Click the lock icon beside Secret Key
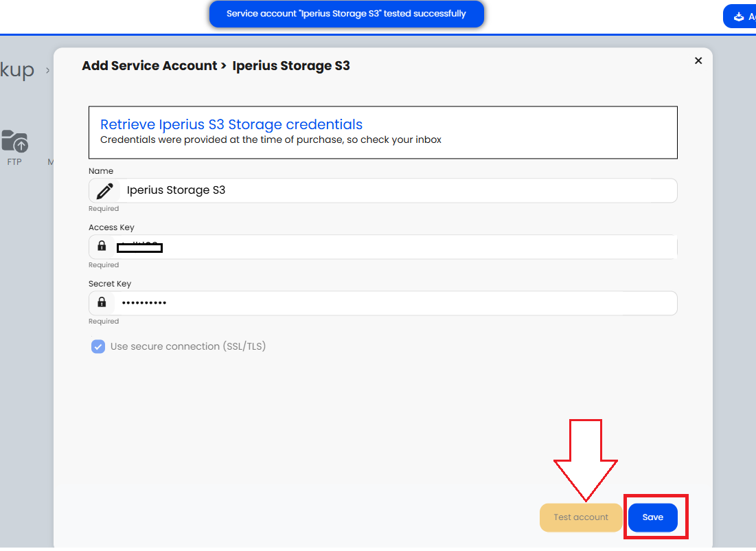 tap(102, 302)
